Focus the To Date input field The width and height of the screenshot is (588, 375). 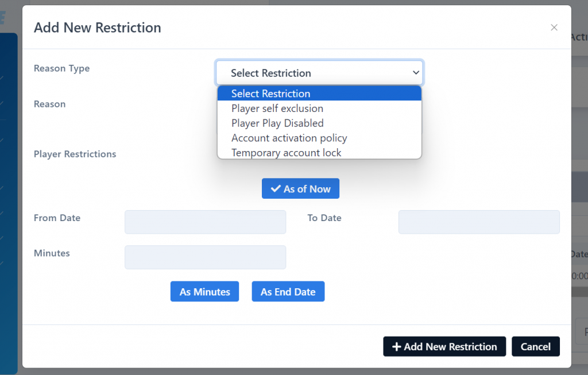(x=478, y=222)
